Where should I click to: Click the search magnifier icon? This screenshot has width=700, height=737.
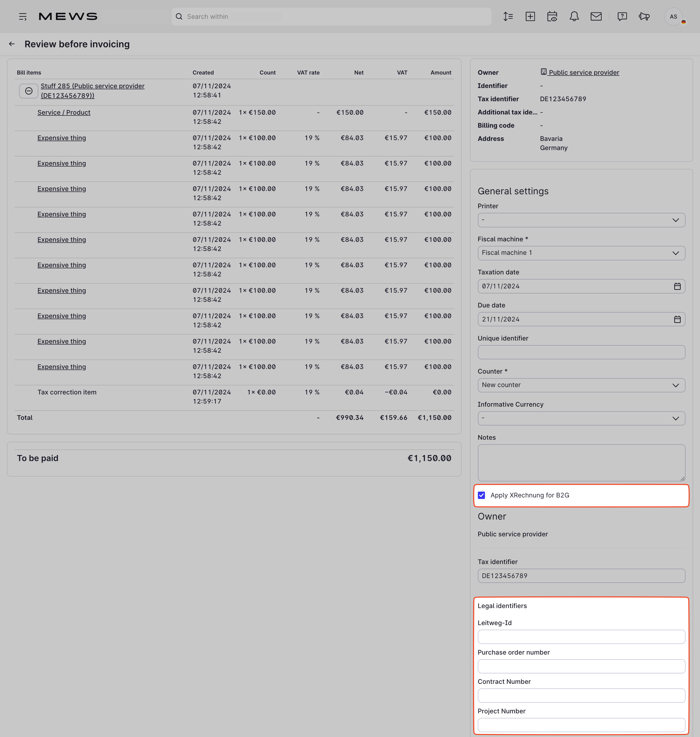(179, 17)
